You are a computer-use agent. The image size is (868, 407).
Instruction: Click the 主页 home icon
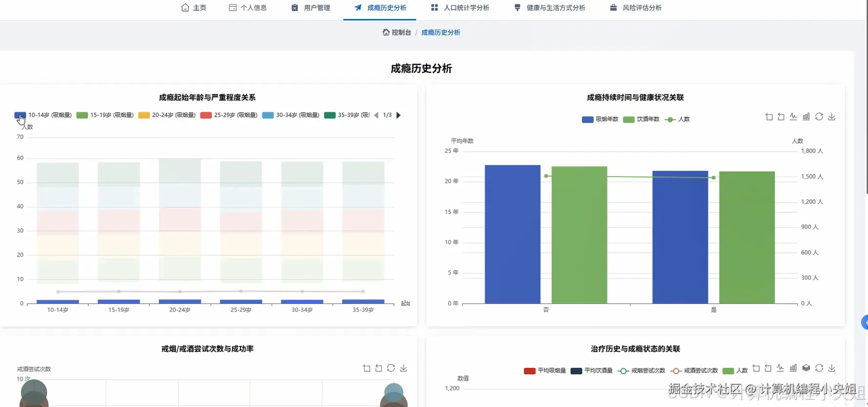coord(185,8)
